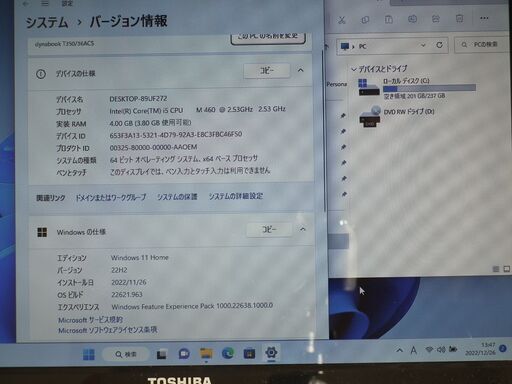Image resolution: width=512 pixels, height=384 pixels.
Task: Click the デバイスの仕様 info icon
Action: (41, 74)
